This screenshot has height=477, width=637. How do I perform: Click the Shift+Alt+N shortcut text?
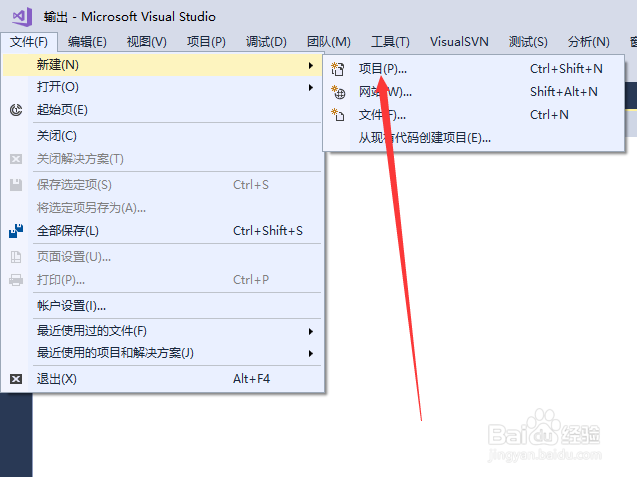[564, 92]
